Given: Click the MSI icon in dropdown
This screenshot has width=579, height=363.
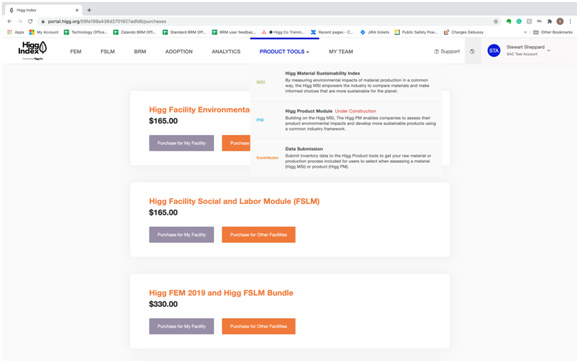Looking at the screenshot, I should point(261,82).
